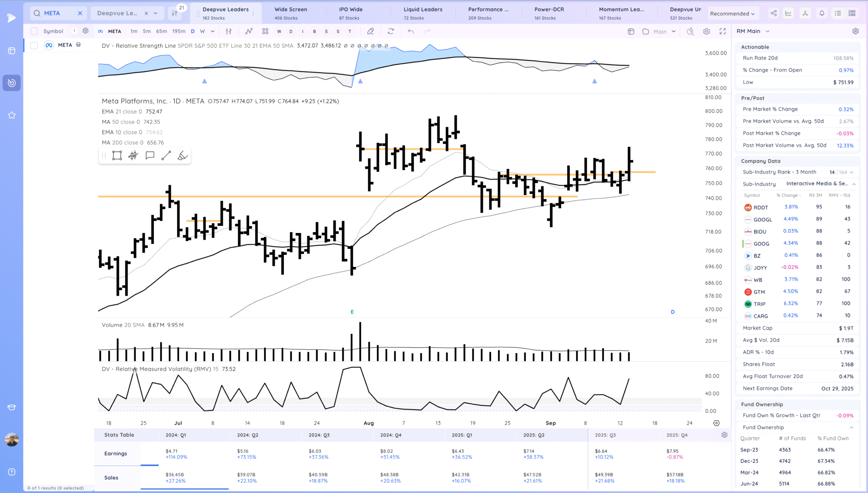Viewport: 868px width, 493px height.
Task: Open the network nodes icon
Action: point(805,13)
